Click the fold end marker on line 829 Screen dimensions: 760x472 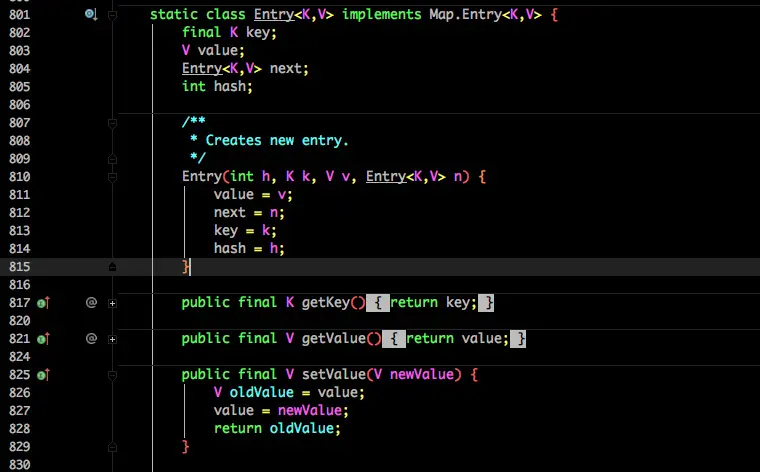click(112, 447)
